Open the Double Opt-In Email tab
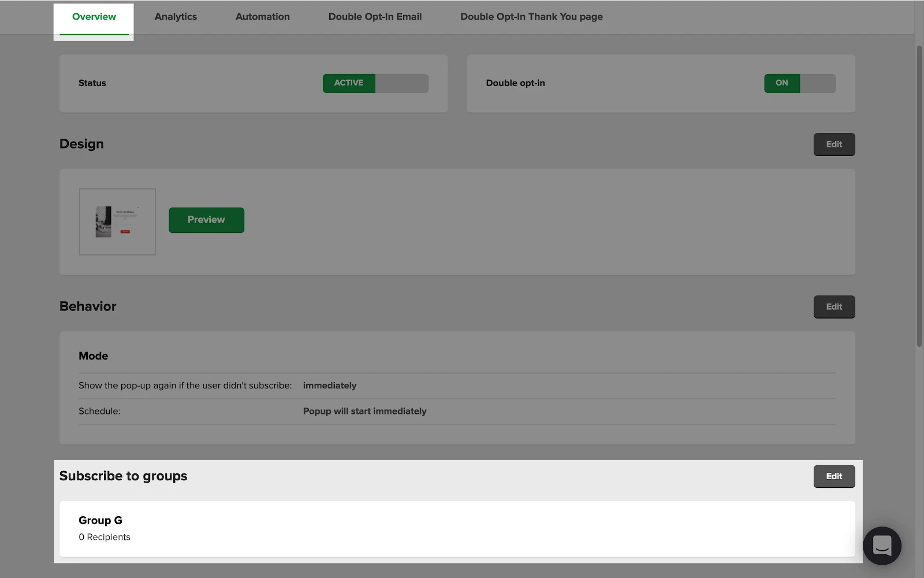 [375, 17]
